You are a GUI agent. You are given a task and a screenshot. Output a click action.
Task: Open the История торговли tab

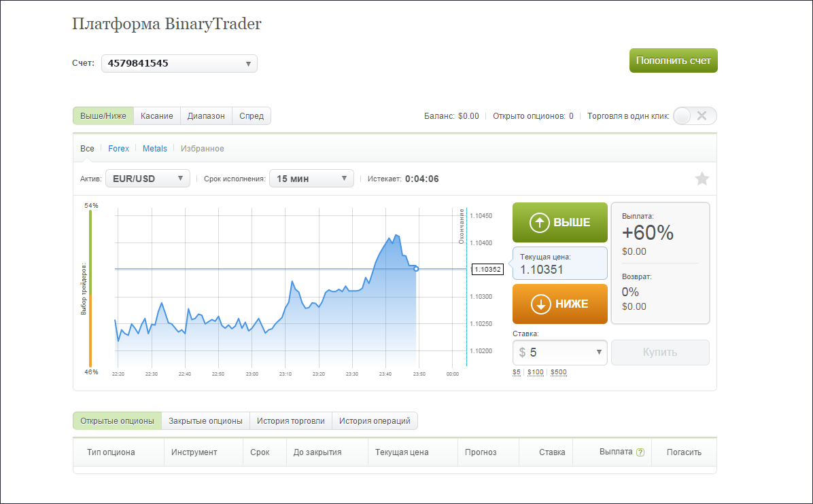pyautogui.click(x=291, y=421)
